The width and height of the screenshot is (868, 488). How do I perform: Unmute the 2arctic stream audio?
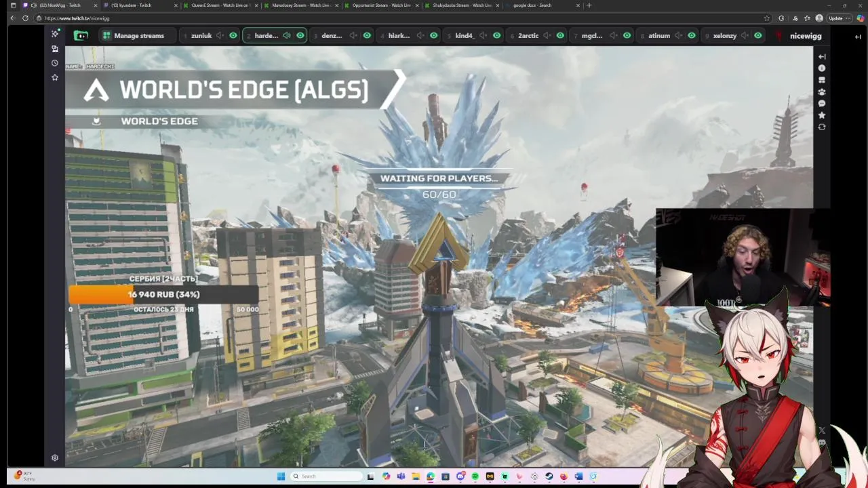point(547,35)
